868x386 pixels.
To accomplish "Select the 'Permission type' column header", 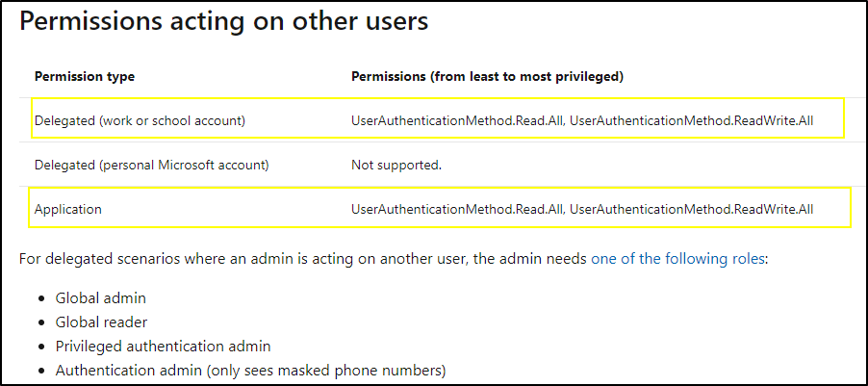I will pos(85,76).
